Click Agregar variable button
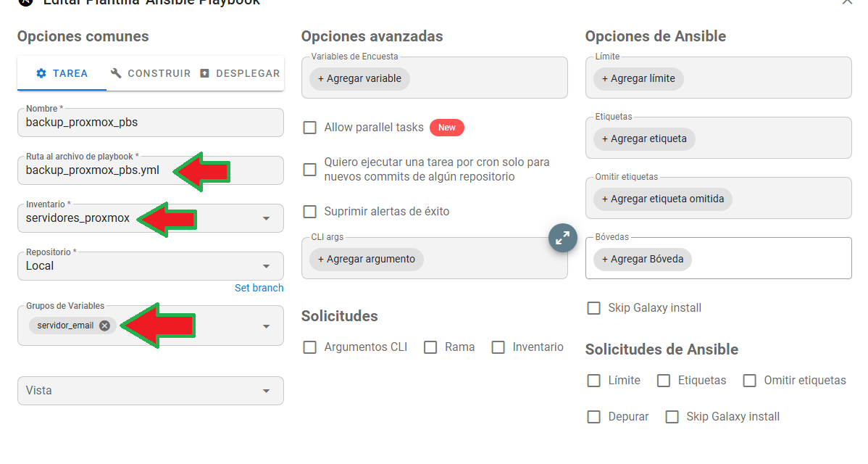The height and width of the screenshot is (464, 868). (x=359, y=78)
